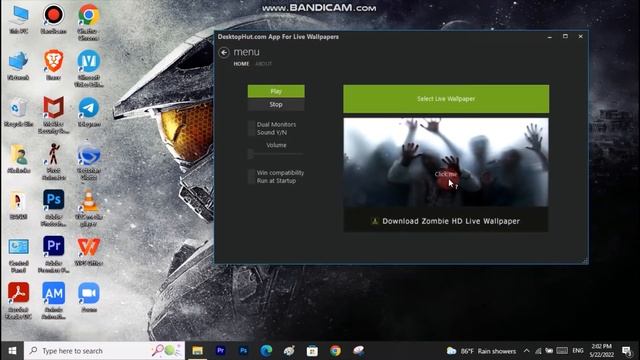Viewport: 640px width, 360px height.
Task: Click the taskbar search box
Action: point(104,351)
